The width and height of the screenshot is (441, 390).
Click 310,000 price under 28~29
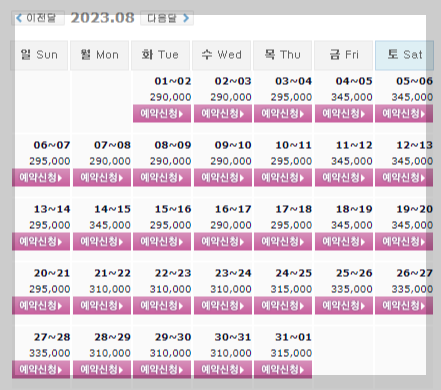coord(110,353)
